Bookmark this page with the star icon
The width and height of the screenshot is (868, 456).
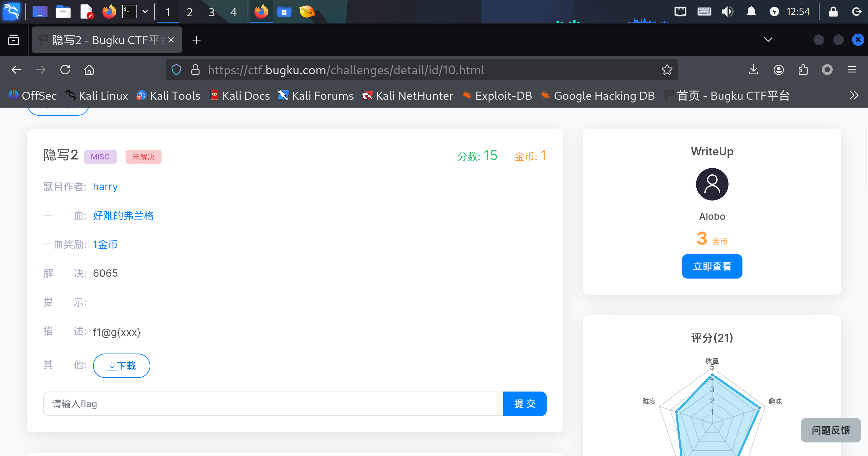[667, 70]
